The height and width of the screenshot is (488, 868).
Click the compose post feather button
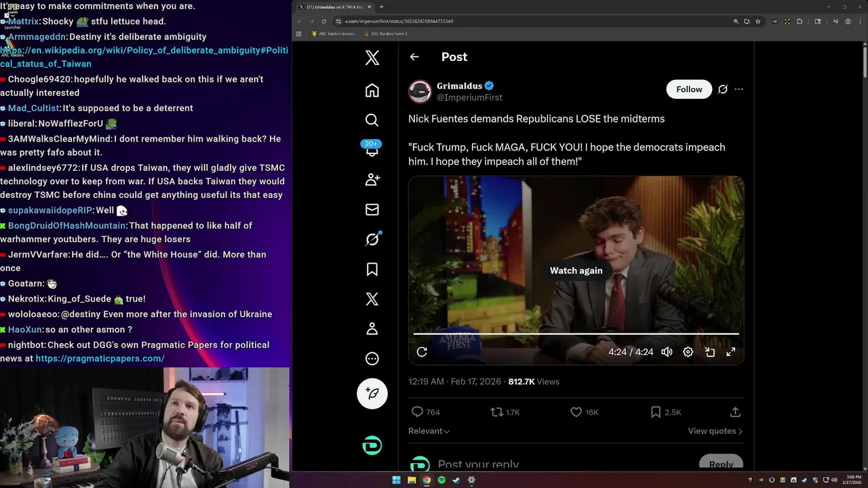pos(372,393)
